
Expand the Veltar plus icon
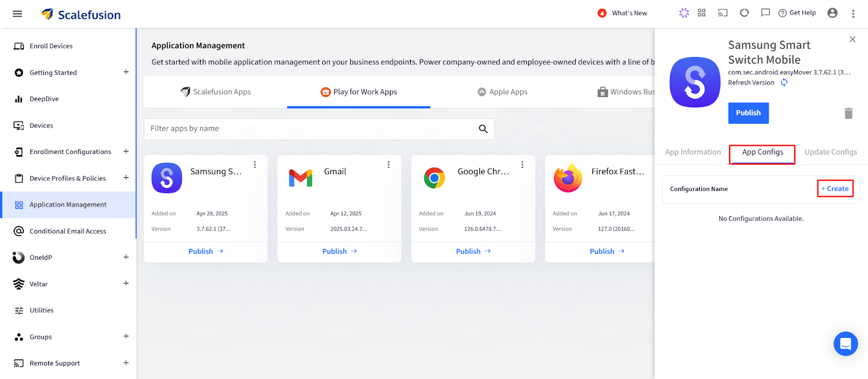[x=126, y=283]
